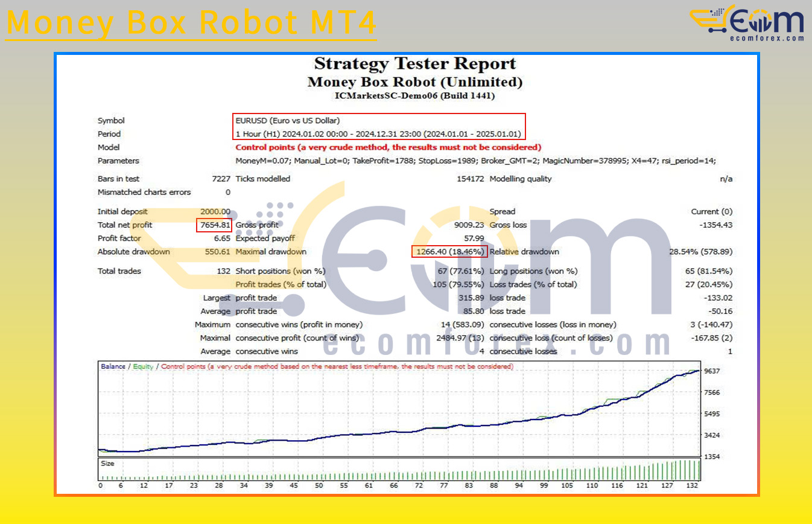Click the 5495 y-axis label on chart
The height and width of the screenshot is (524, 812).
click(x=711, y=414)
